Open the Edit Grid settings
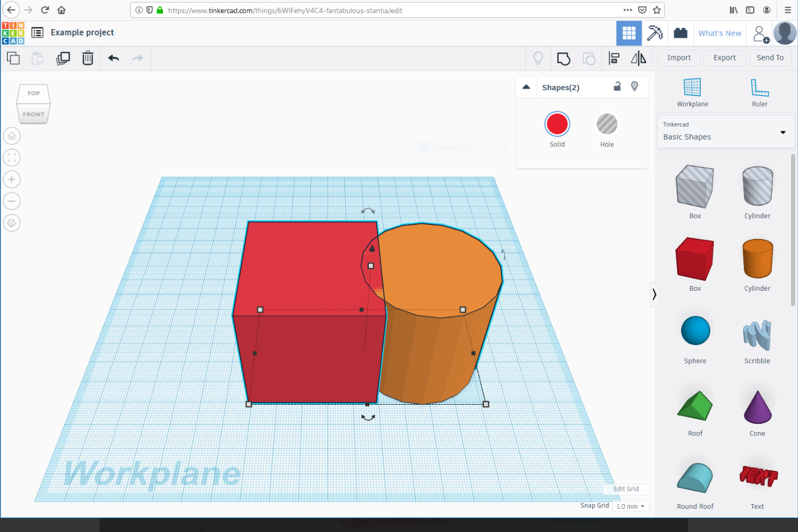798x532 pixels. point(626,489)
